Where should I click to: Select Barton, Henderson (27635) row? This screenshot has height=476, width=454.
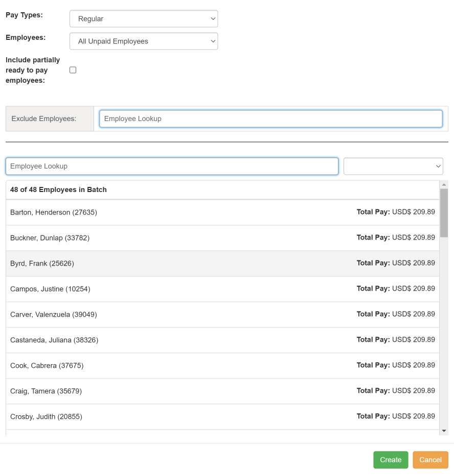(222, 212)
